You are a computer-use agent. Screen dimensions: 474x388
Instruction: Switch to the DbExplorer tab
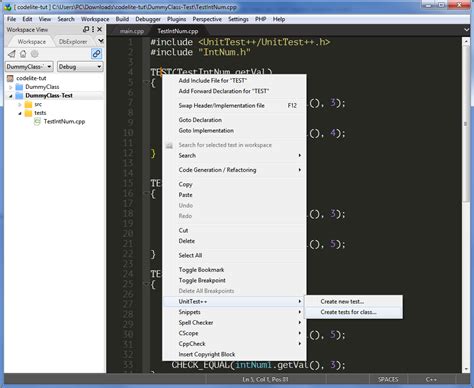coord(73,42)
